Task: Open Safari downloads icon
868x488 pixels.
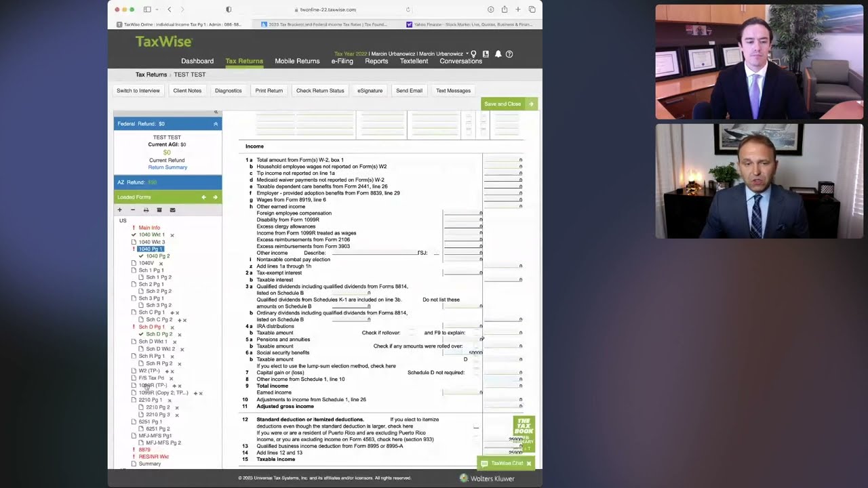Action: click(x=490, y=9)
